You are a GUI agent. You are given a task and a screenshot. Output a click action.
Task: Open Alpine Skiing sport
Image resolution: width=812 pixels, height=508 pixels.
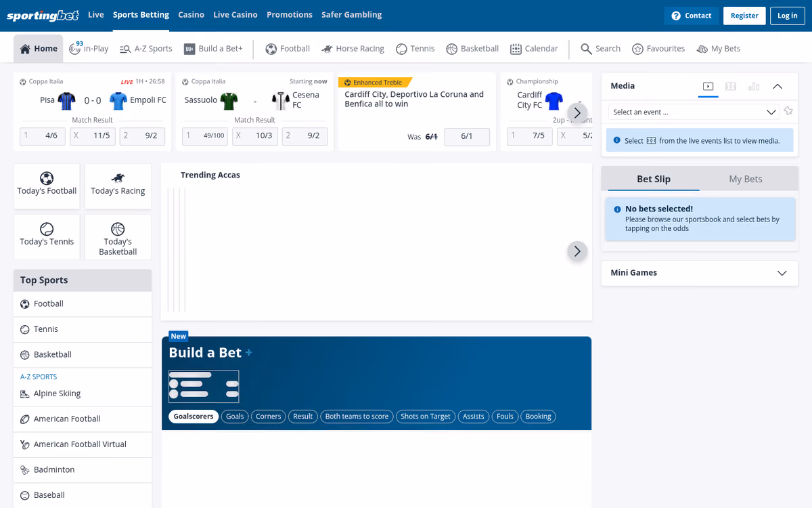(x=83, y=394)
